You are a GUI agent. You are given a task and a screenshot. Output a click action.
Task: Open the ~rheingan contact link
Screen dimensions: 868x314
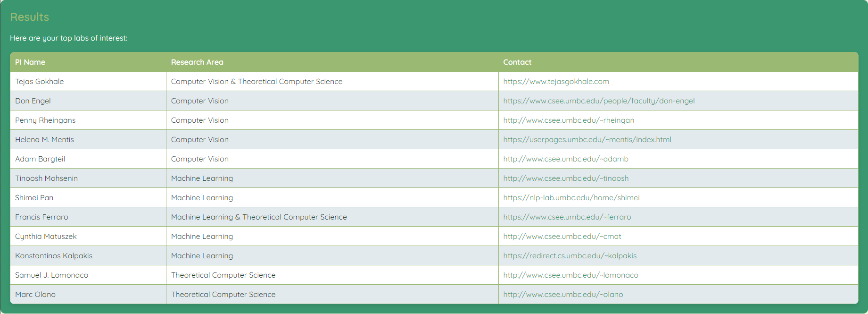pos(569,120)
